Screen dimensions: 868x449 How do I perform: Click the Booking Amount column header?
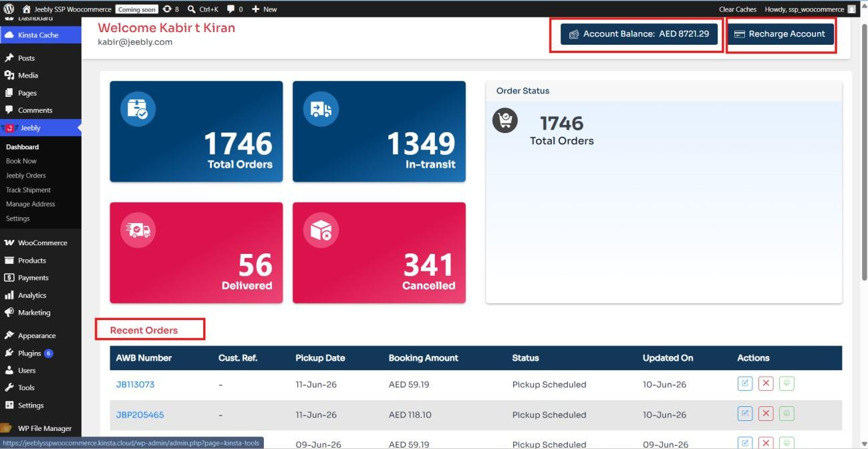tap(424, 358)
